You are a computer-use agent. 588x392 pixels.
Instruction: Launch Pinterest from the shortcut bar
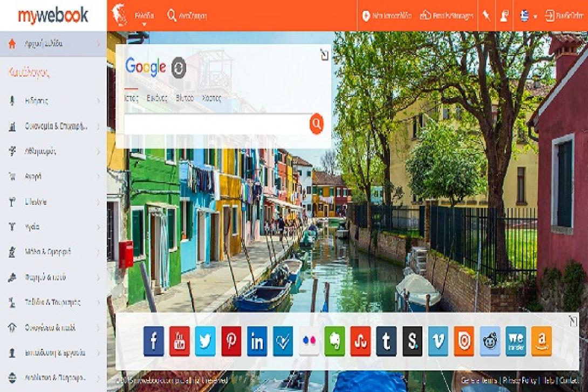pyautogui.click(x=231, y=341)
